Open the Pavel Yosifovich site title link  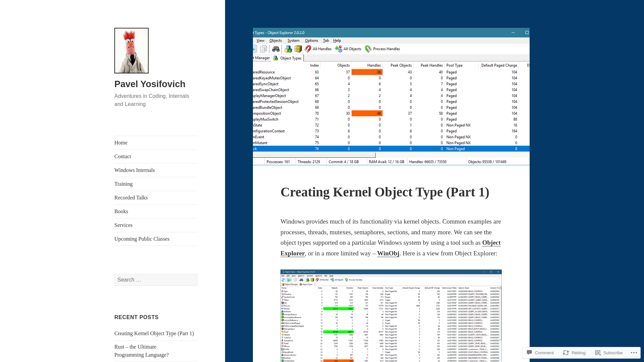click(150, 84)
